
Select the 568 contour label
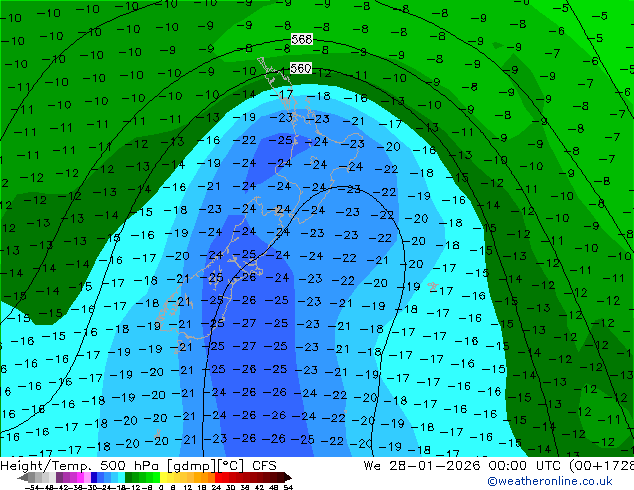coord(302,40)
